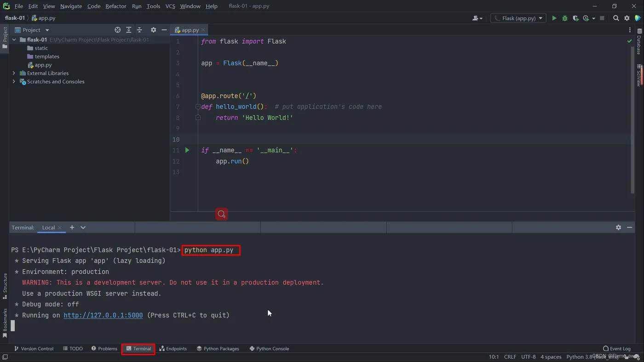Fold the hello_world function at line 7
The image size is (644, 362).
click(198, 107)
